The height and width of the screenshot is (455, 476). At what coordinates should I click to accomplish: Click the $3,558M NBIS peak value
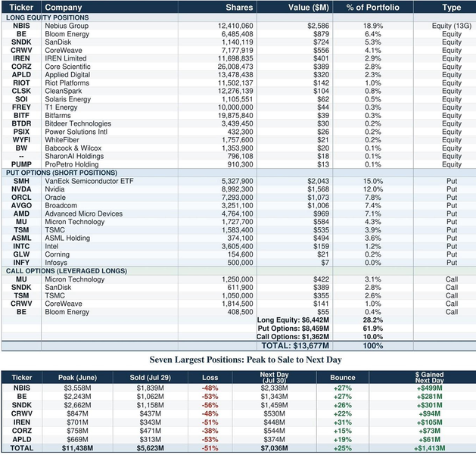(x=77, y=388)
